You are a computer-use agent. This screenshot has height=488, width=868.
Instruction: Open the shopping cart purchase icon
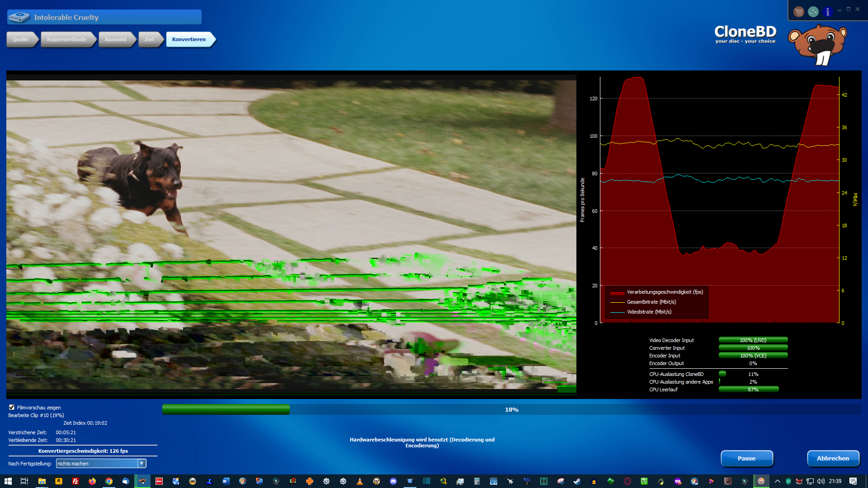(798, 12)
